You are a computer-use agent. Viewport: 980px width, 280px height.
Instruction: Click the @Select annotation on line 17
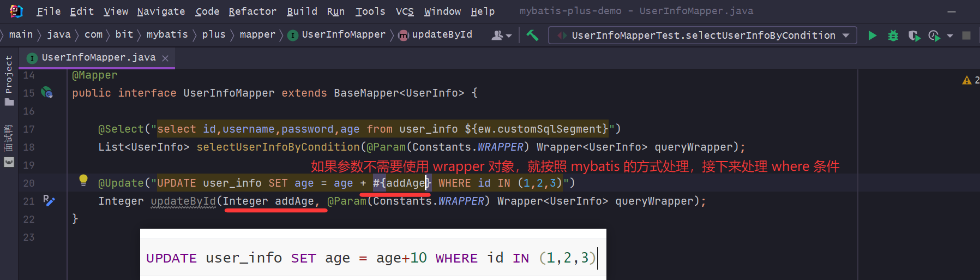(x=121, y=129)
